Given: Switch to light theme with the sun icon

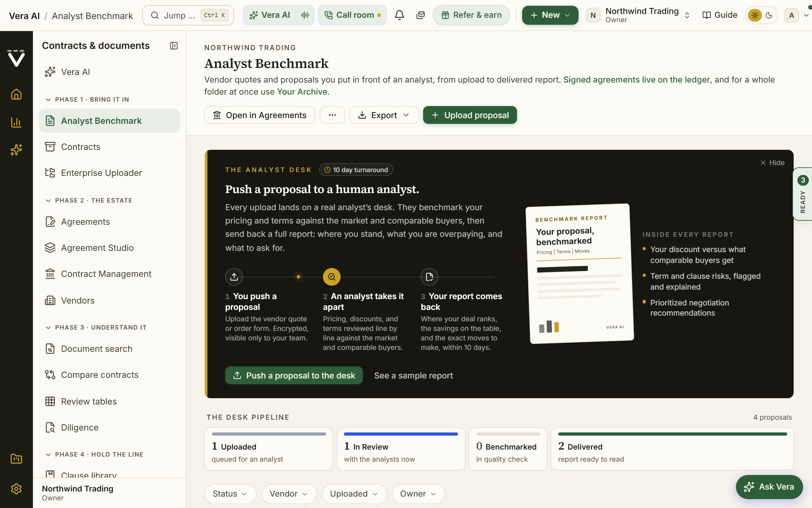Looking at the screenshot, I should tap(755, 15).
